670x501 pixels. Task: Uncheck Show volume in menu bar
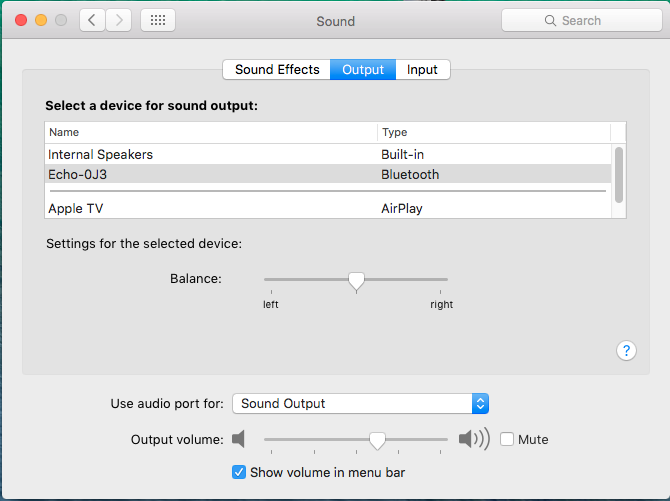(x=239, y=472)
